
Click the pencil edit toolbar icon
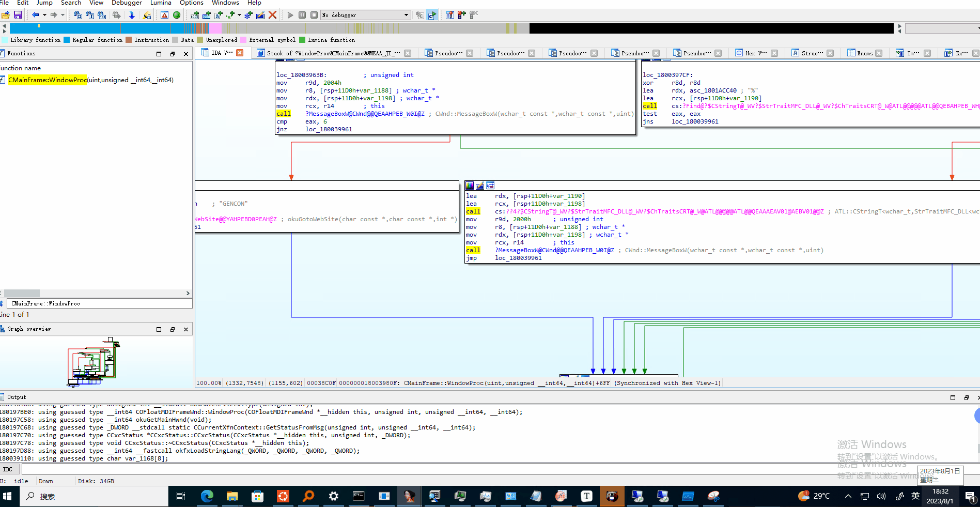tap(260, 15)
